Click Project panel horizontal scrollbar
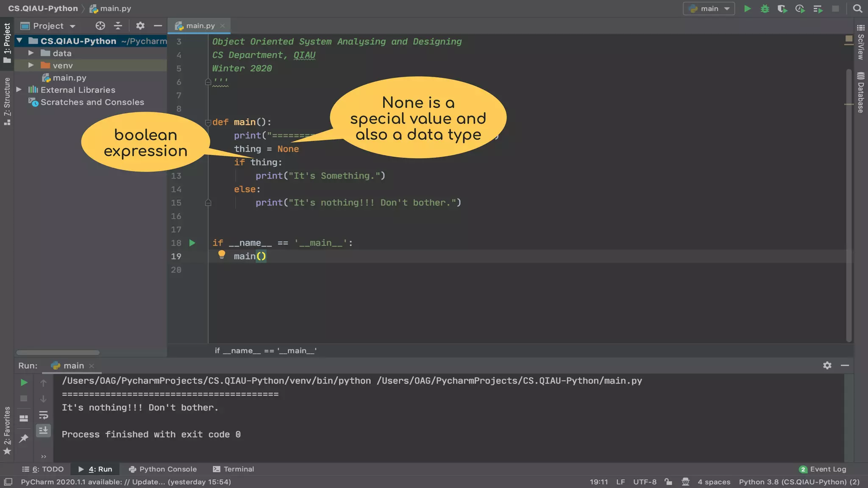This screenshot has width=868, height=488. click(x=58, y=352)
